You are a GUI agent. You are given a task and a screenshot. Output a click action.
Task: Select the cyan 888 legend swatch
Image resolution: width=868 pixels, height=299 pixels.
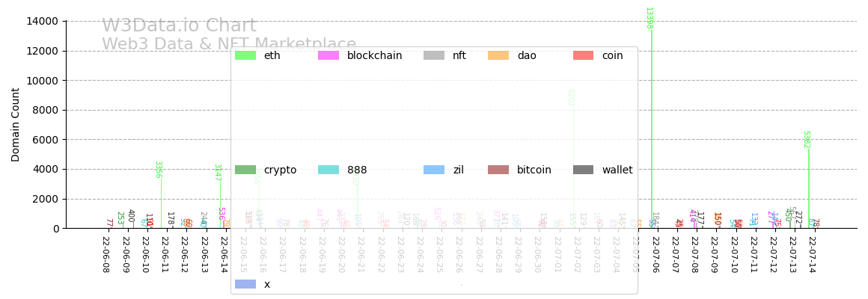pyautogui.click(x=328, y=170)
